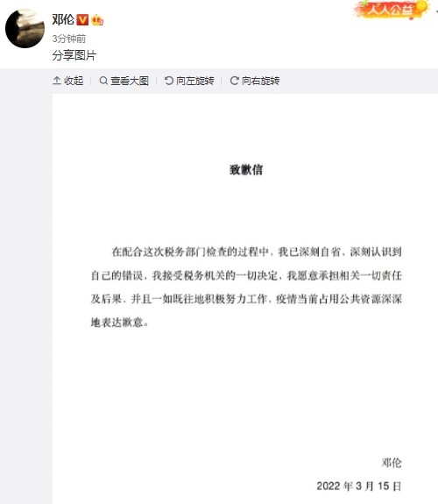Click the counterclockwise rotate arrow icon

point(169,81)
